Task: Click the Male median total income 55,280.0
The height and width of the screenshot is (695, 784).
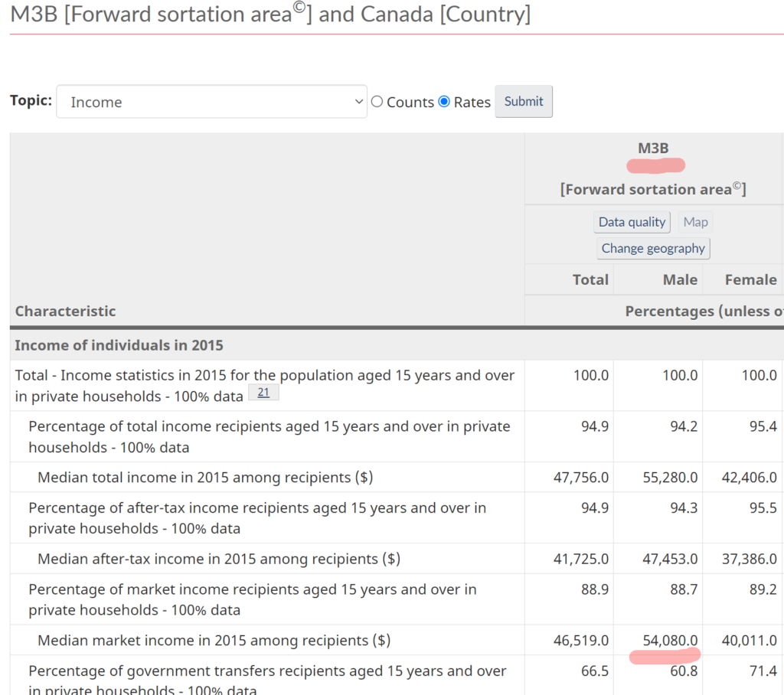Action: point(670,478)
